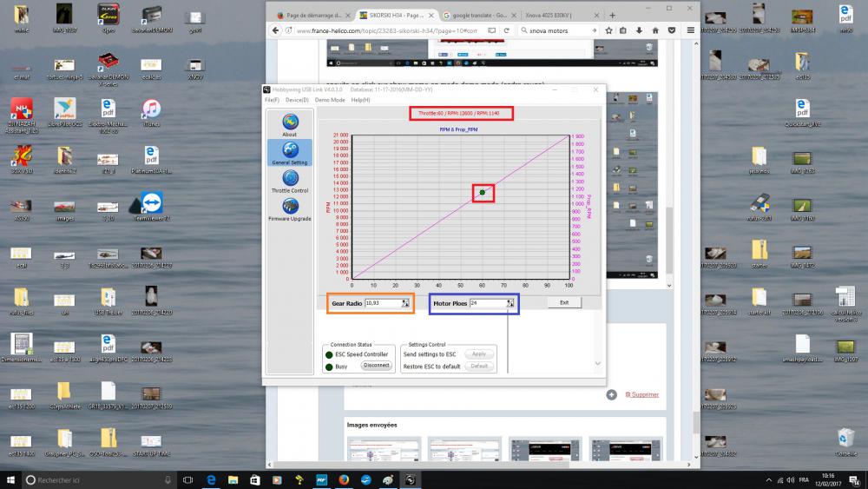Open the USB flasher desktop folder
The height and width of the screenshot is (489, 868).
click(x=108, y=301)
